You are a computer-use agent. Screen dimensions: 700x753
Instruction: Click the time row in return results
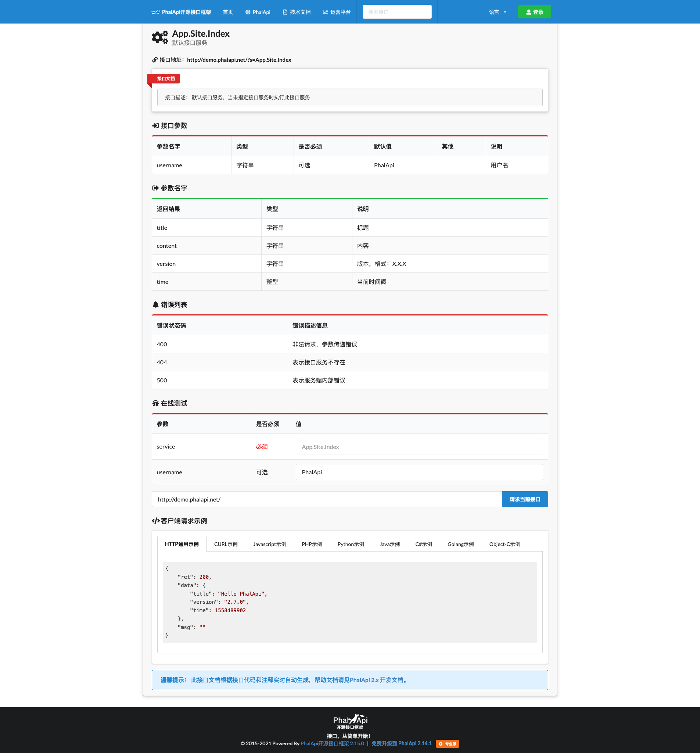pyautogui.click(x=350, y=282)
